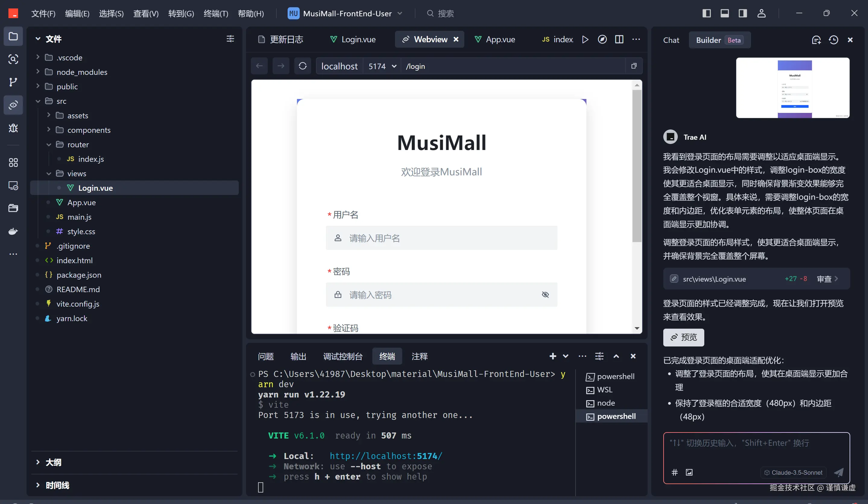Open the port 5174 dropdown
Screen dimensions: 868x504
(x=382, y=66)
